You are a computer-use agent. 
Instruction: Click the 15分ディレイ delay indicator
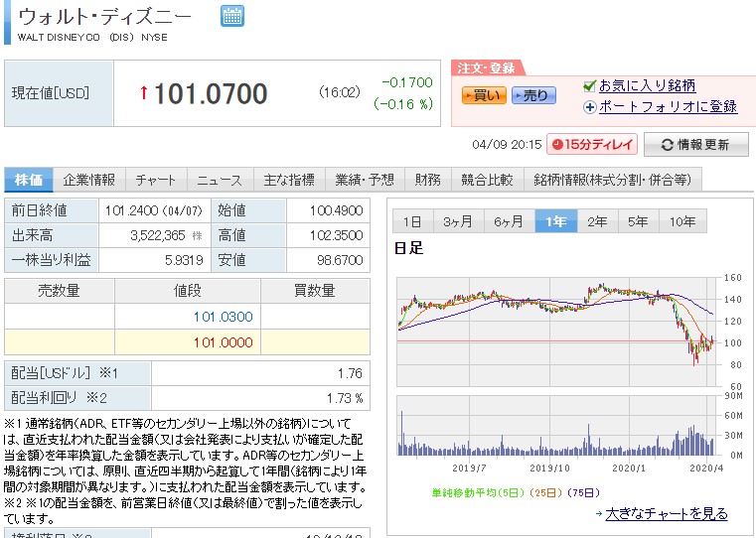click(x=592, y=145)
